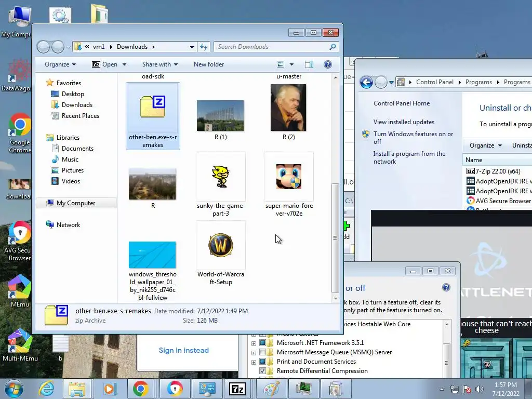Screen dimensions: 532x399
Task: Open Paint from the taskbar
Action: [x=271, y=389]
